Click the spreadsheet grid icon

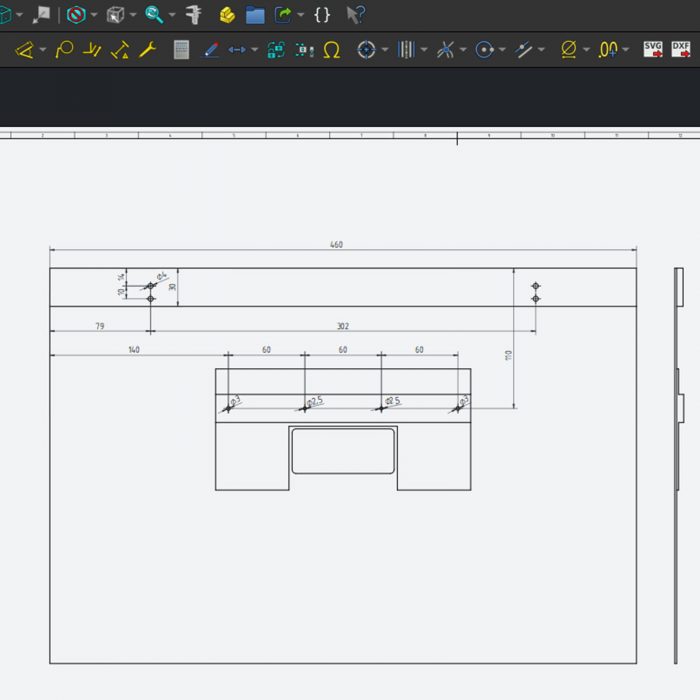point(181,49)
